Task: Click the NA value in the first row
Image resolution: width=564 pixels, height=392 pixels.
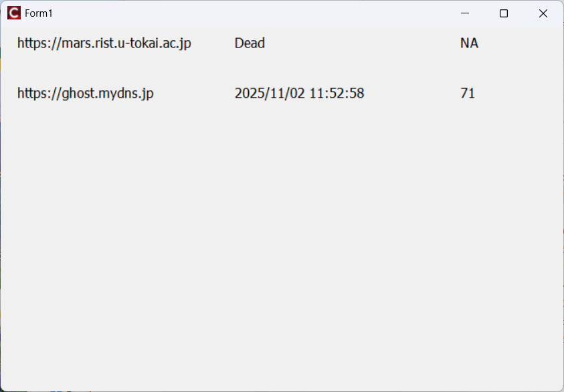Action: click(x=469, y=43)
